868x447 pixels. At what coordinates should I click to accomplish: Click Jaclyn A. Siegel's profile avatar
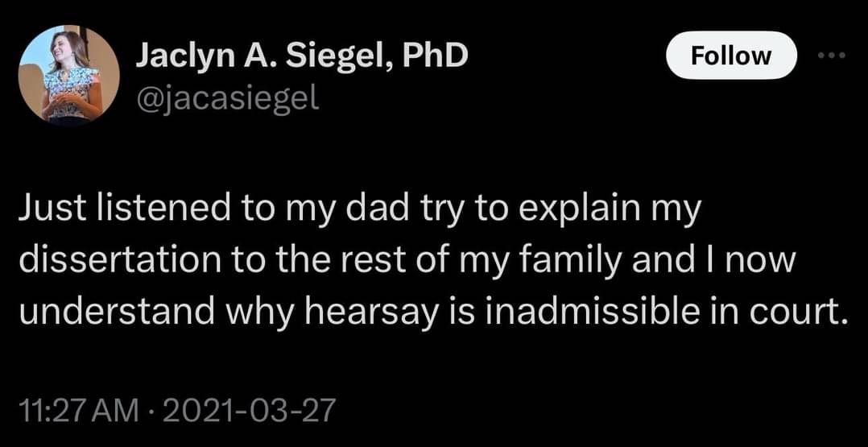tap(68, 76)
